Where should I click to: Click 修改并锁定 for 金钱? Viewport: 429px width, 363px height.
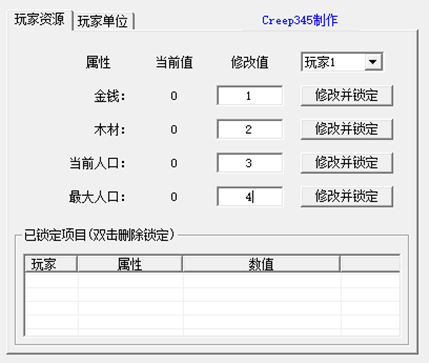[347, 96]
